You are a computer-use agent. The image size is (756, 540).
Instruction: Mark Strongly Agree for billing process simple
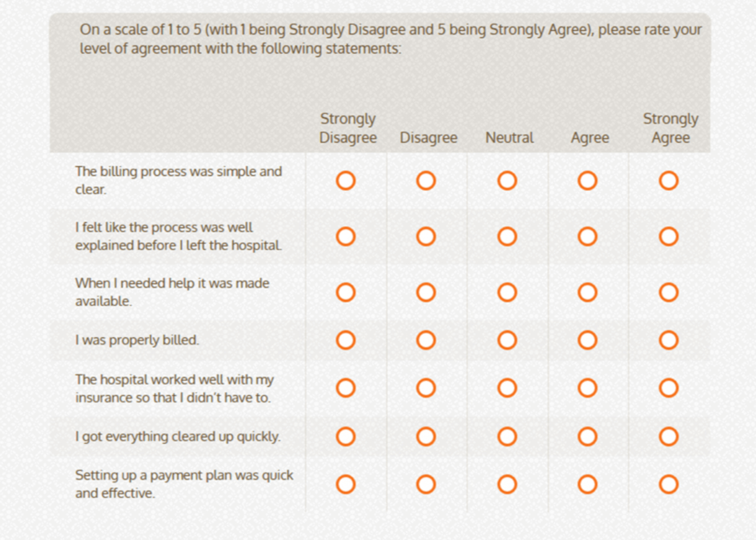pos(668,181)
